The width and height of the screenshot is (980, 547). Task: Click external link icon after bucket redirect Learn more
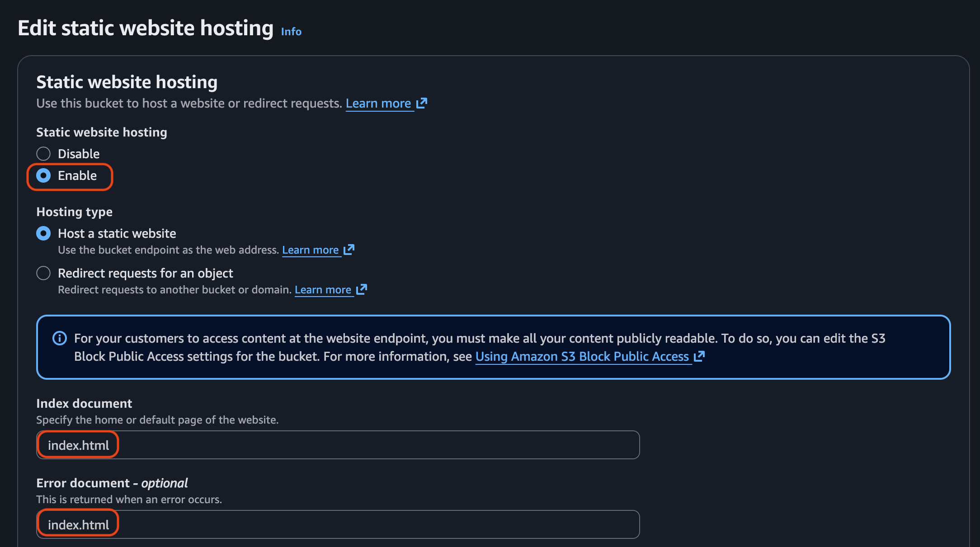(362, 289)
